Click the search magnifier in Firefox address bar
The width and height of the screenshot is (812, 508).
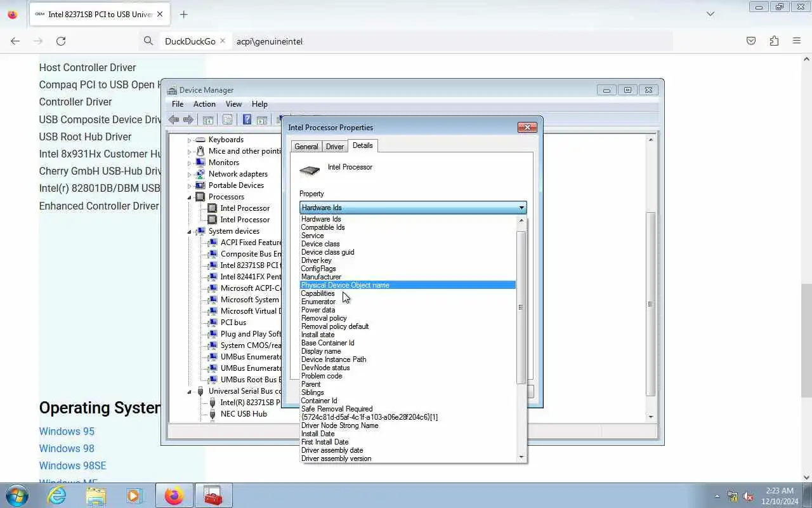click(148, 41)
